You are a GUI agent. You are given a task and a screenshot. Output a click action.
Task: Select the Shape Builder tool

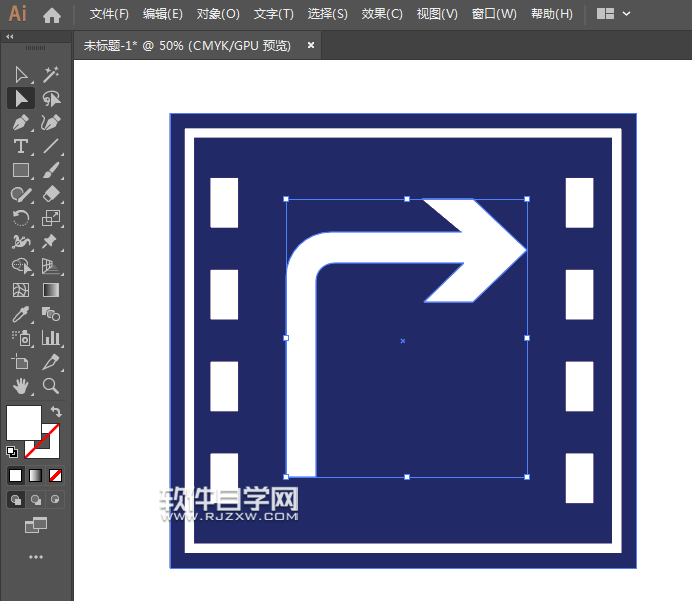pyautogui.click(x=21, y=266)
